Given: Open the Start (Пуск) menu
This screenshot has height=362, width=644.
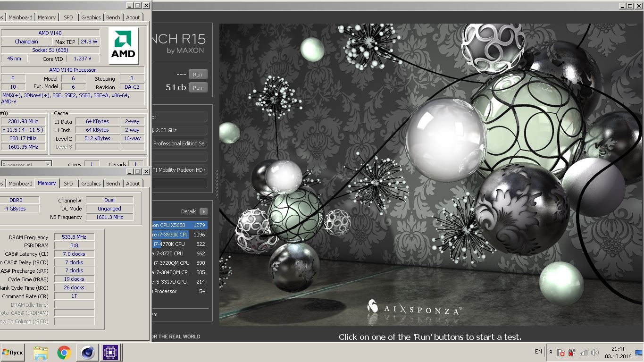Looking at the screenshot, I should coord(12,353).
